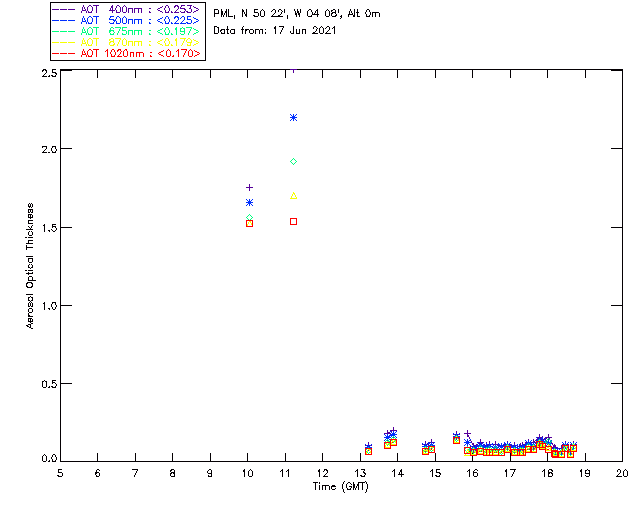Click the x-axis tick label 16
Viewport: 640px width, 512px height.
tap(473, 473)
